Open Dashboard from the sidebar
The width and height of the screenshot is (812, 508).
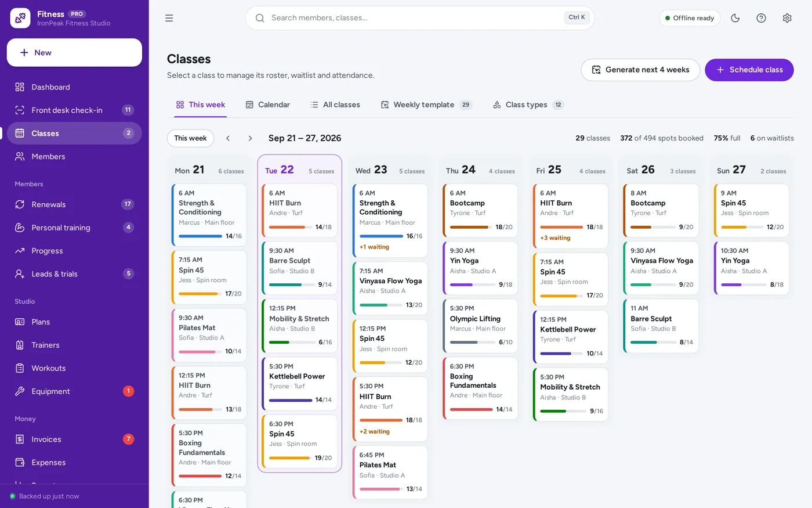(74, 87)
